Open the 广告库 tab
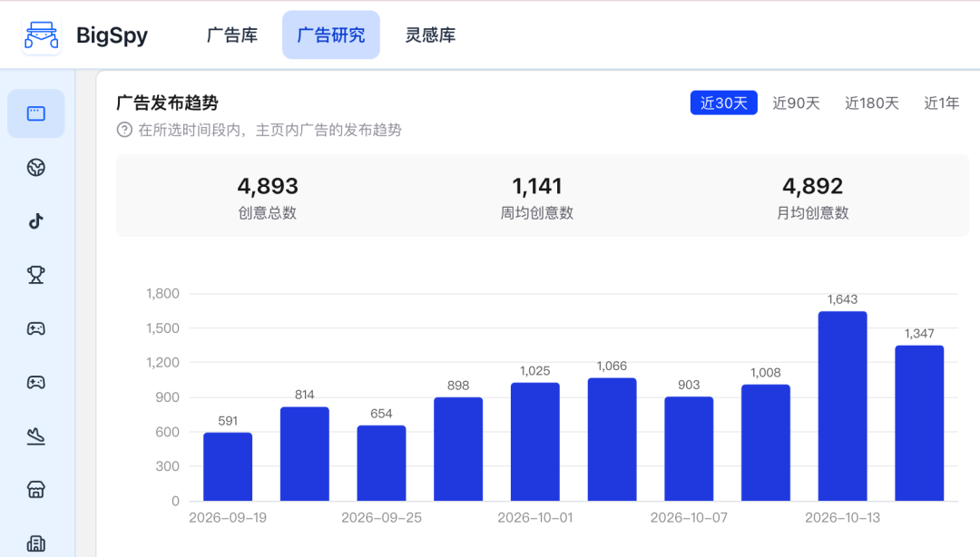This screenshot has width=980, height=557. pos(232,35)
